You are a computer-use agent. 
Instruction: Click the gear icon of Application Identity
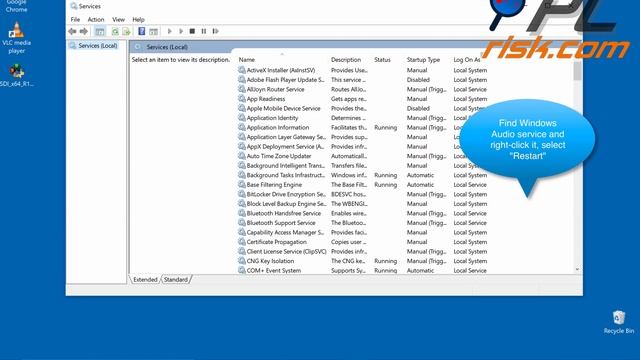coord(242,118)
